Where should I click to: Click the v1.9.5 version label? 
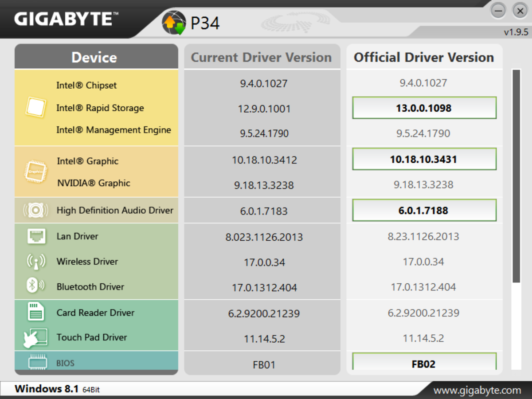click(x=516, y=32)
